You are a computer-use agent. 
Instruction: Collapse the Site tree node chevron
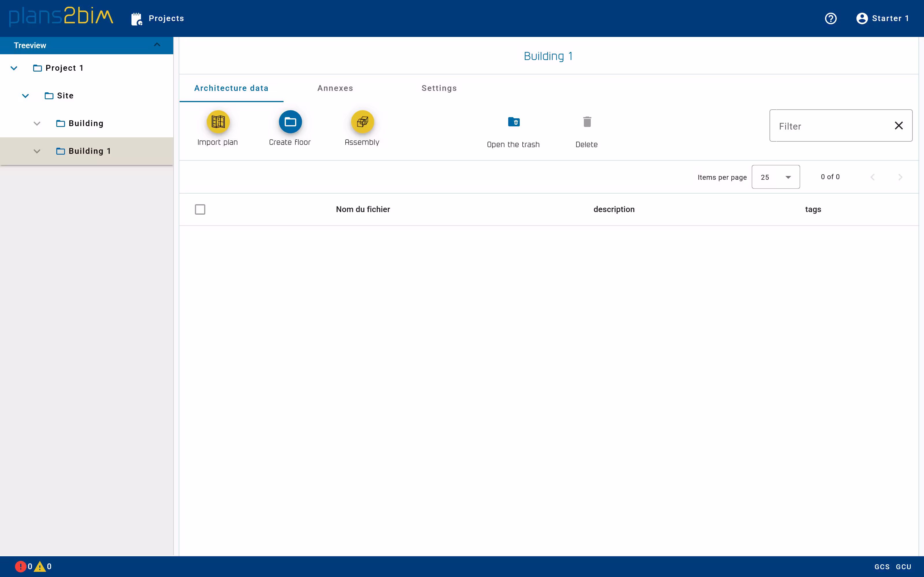(26, 96)
